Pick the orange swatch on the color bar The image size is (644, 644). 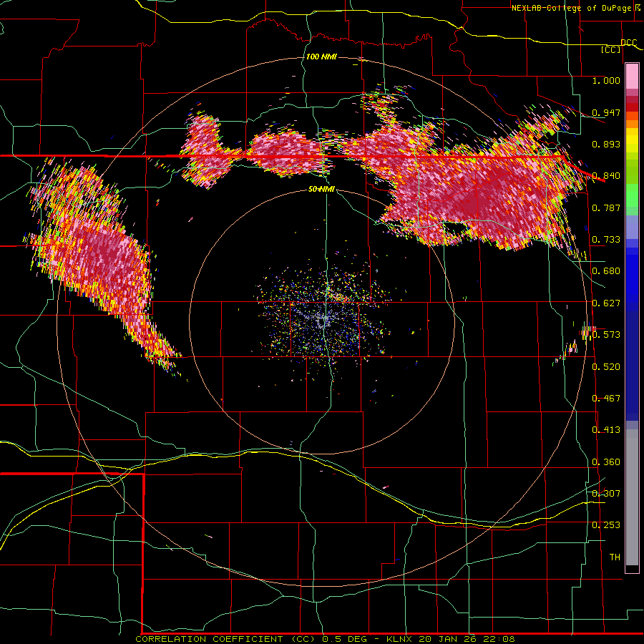632,125
